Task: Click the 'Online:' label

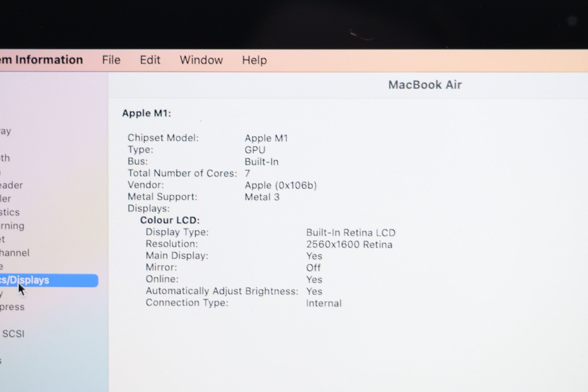Action: tap(162, 279)
